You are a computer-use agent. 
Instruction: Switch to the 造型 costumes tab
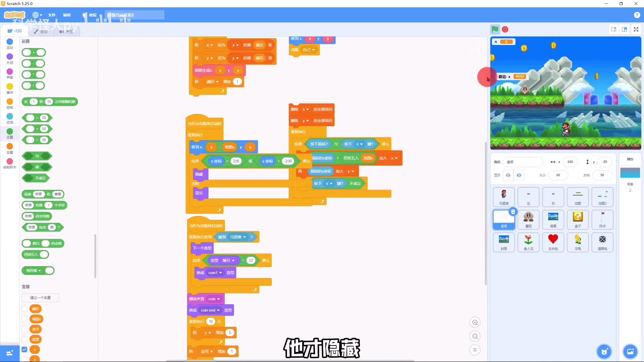click(41, 32)
